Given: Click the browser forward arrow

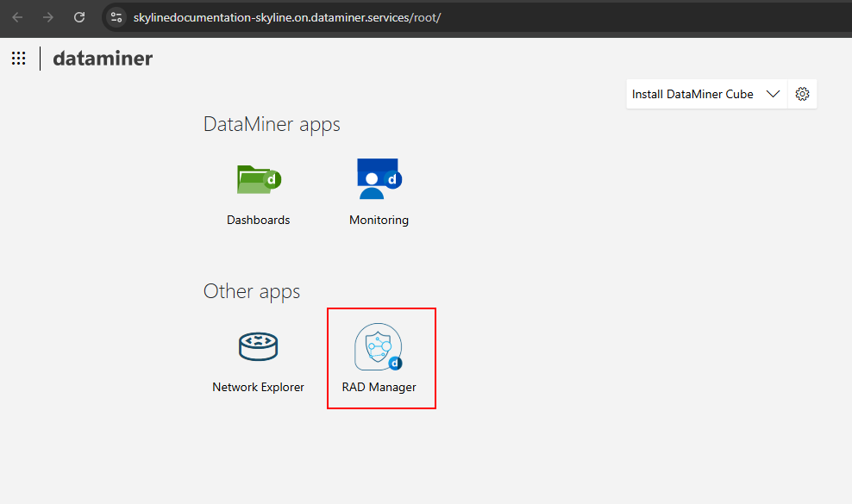Looking at the screenshot, I should [48, 16].
